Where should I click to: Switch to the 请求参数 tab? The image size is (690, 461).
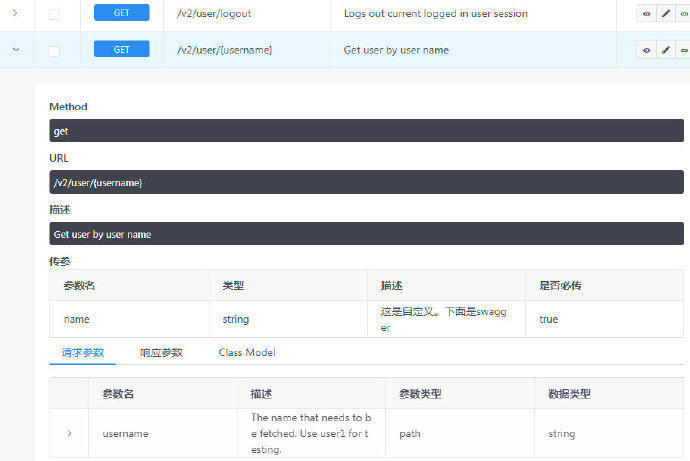tap(83, 352)
